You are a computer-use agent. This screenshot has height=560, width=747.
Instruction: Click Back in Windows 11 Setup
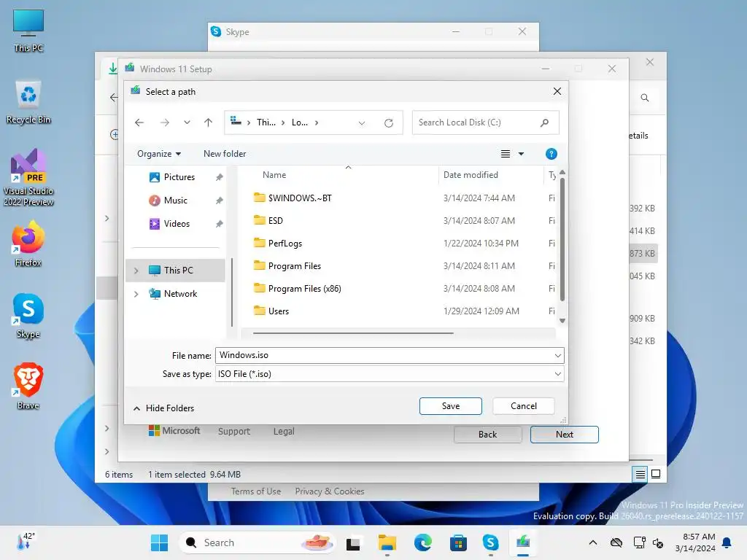coord(488,435)
